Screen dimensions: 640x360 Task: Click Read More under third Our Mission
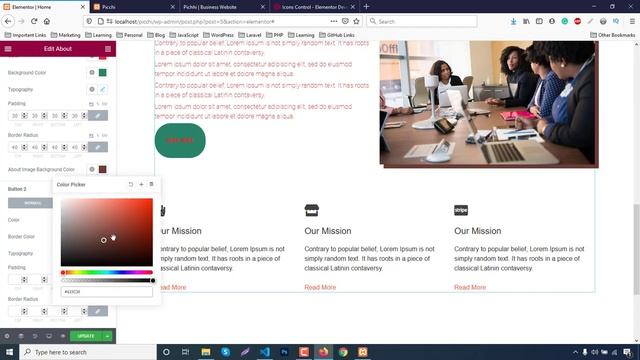470,287
